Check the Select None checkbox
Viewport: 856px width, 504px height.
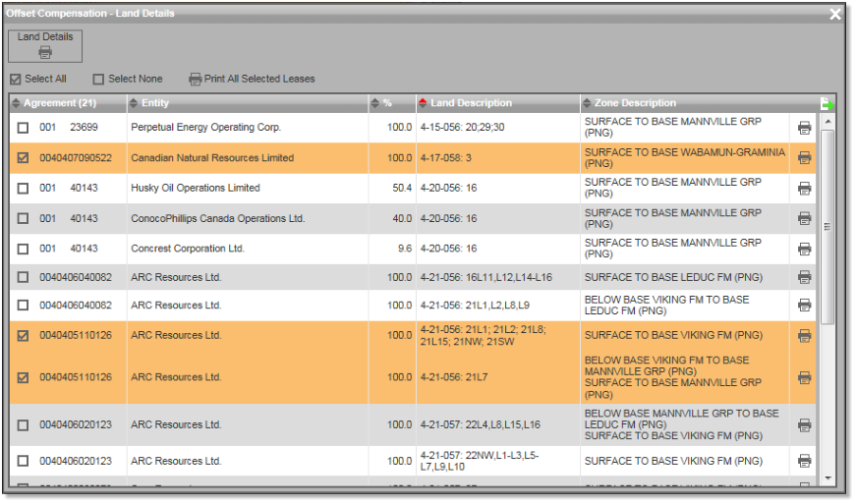coord(98,80)
